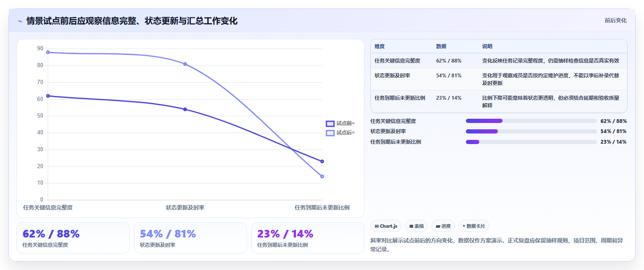Click the 试点后 point at value 88

(48, 52)
